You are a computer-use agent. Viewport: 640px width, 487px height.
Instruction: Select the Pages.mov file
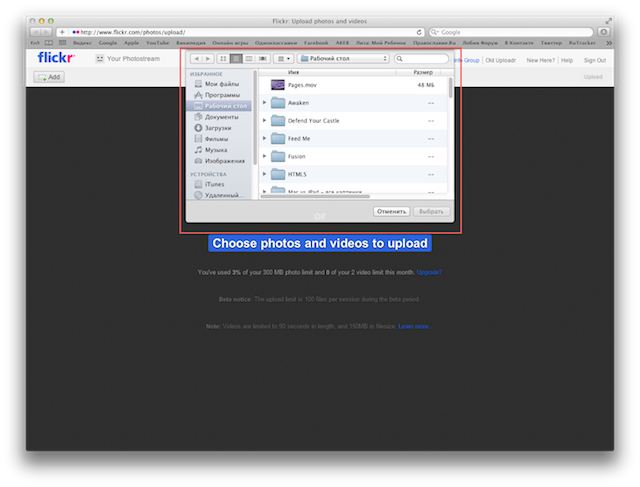coord(302,86)
